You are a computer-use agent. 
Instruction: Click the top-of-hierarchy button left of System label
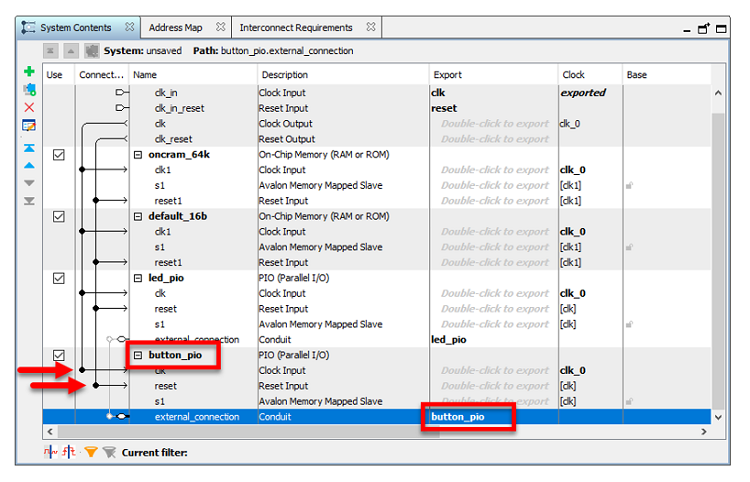tap(51, 51)
